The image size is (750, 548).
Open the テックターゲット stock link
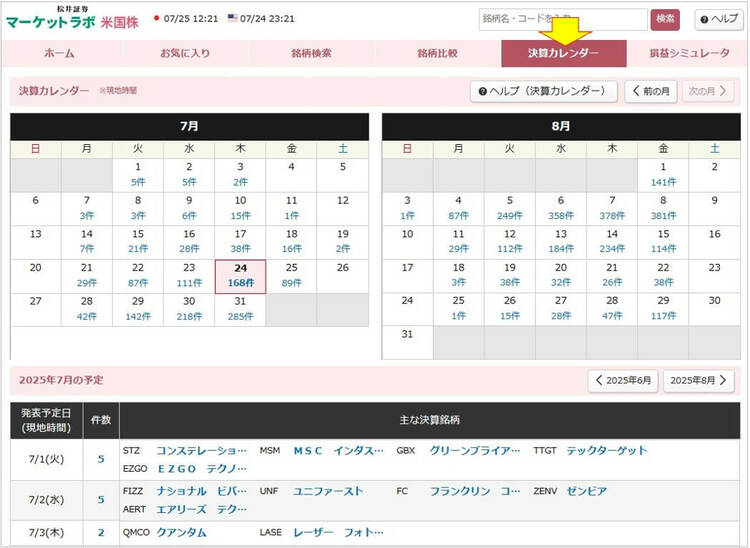(607, 451)
